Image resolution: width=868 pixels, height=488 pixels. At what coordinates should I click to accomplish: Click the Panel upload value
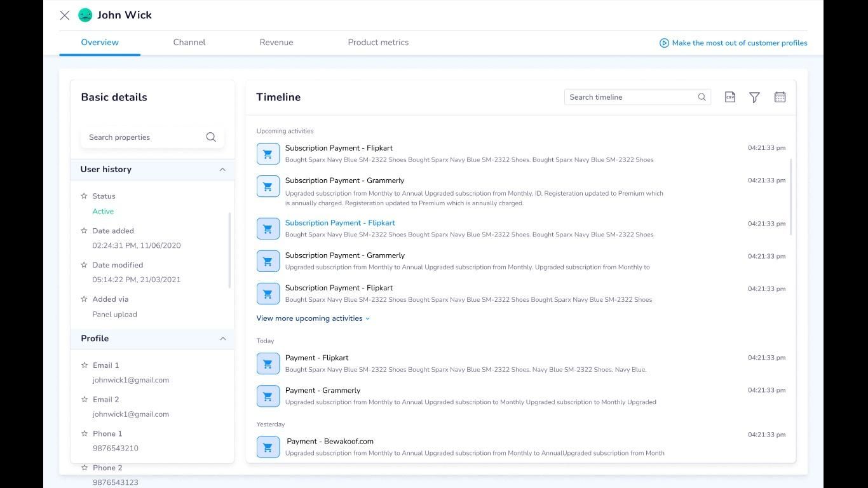(x=114, y=315)
